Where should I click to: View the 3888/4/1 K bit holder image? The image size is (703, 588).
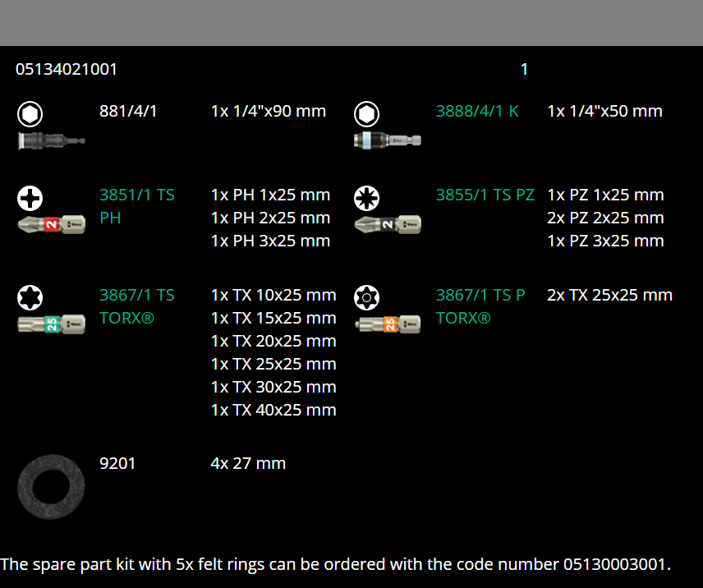point(388,140)
